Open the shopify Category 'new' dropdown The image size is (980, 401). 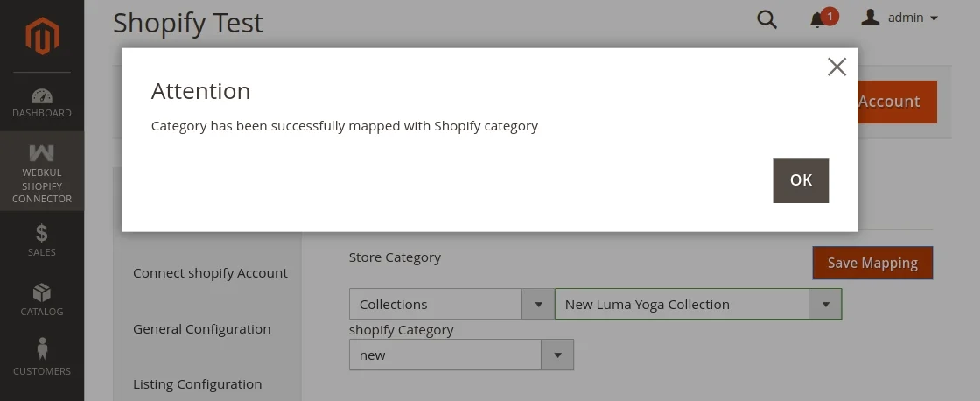point(461,355)
